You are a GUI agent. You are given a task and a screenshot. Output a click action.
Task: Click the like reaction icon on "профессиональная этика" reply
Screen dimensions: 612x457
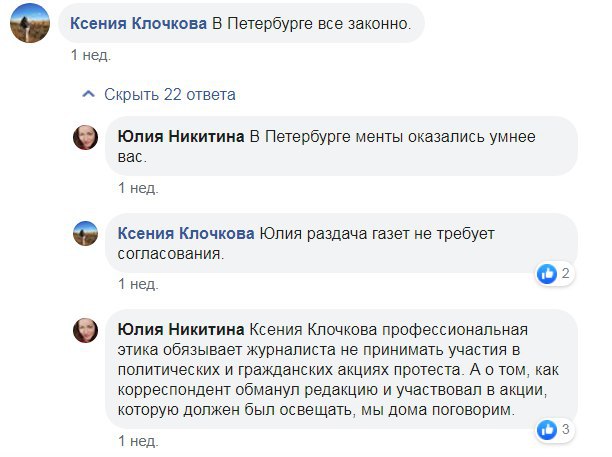(548, 430)
